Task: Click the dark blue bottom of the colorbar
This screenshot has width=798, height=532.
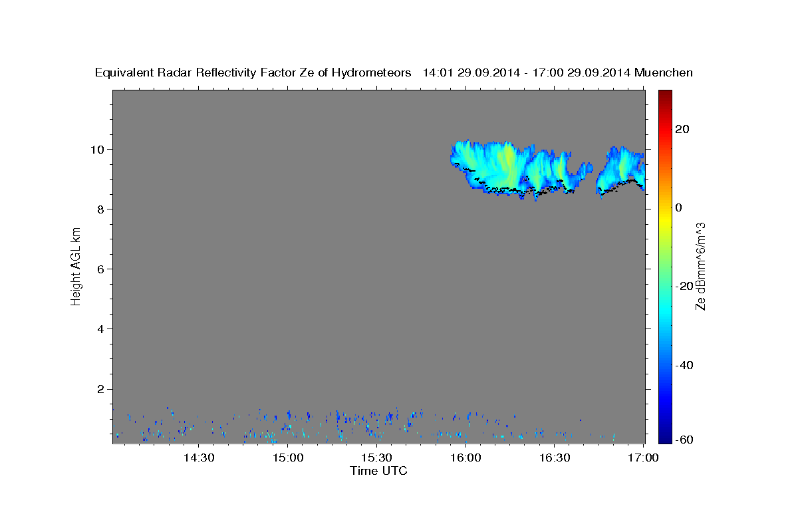Action: 665,436
